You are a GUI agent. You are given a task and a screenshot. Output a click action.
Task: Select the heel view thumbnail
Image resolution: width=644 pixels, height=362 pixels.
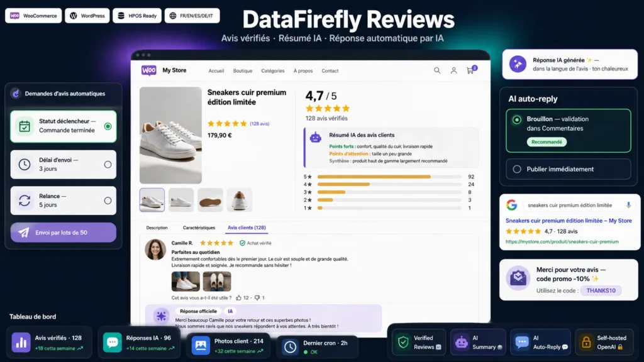pos(240,200)
